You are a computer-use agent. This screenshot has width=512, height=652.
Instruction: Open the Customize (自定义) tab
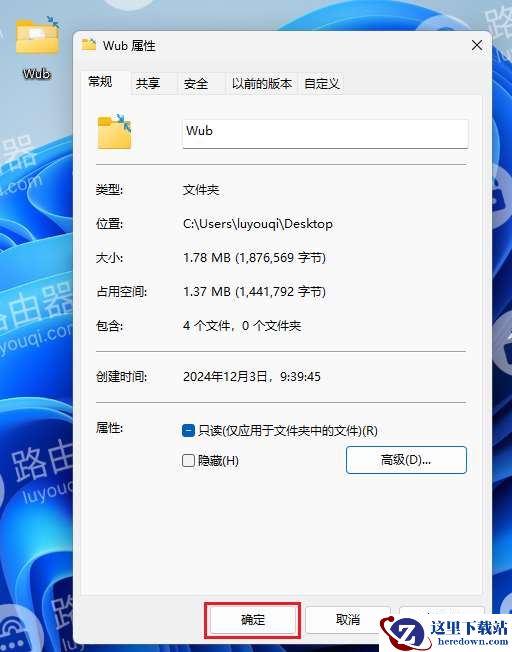coord(322,84)
